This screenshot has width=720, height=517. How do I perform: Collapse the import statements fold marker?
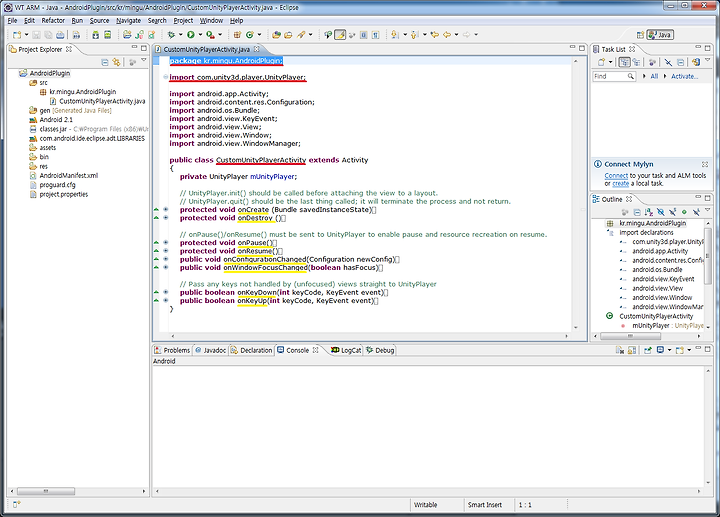166,77
